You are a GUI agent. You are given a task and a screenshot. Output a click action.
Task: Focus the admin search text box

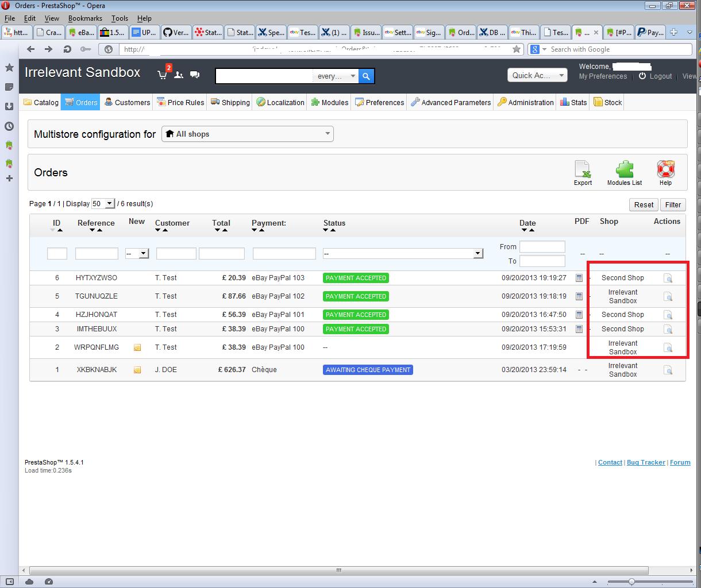tap(264, 76)
